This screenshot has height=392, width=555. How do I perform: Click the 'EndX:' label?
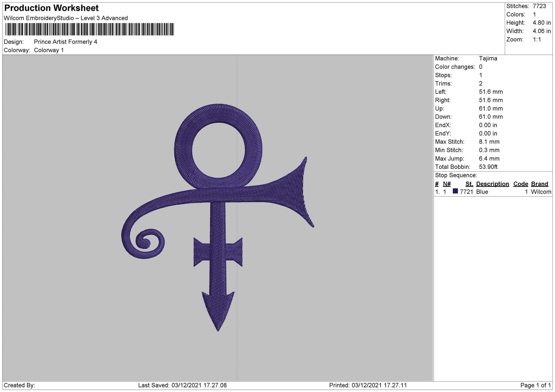[443, 125]
